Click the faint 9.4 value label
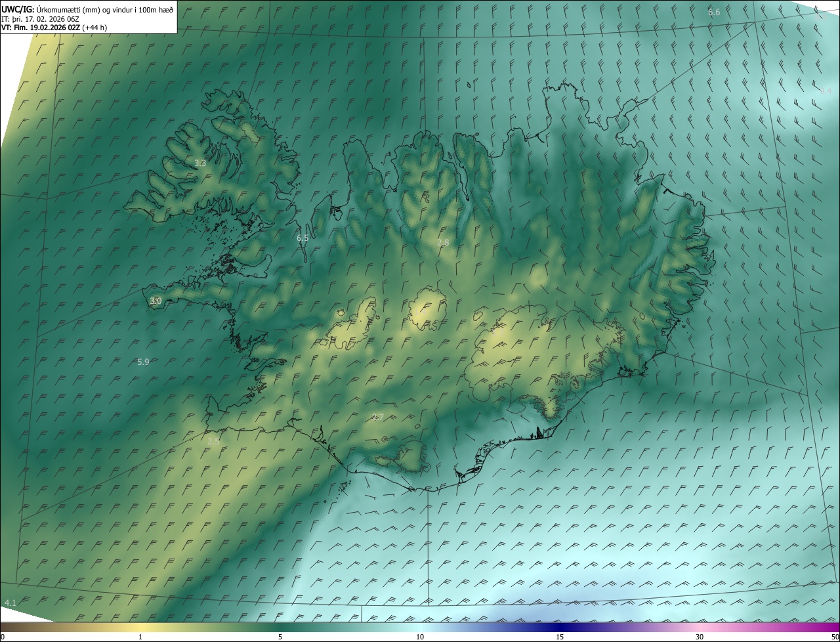840x642 pixels. click(826, 90)
